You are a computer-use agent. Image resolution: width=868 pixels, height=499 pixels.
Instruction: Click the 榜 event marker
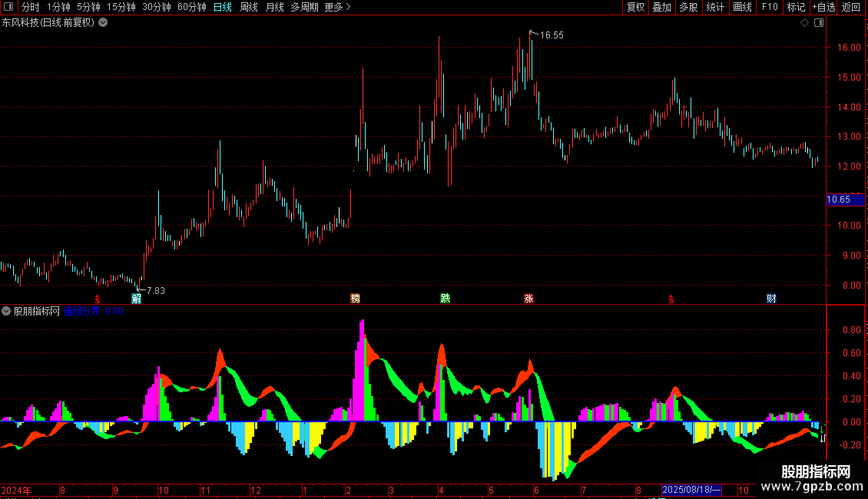(356, 299)
